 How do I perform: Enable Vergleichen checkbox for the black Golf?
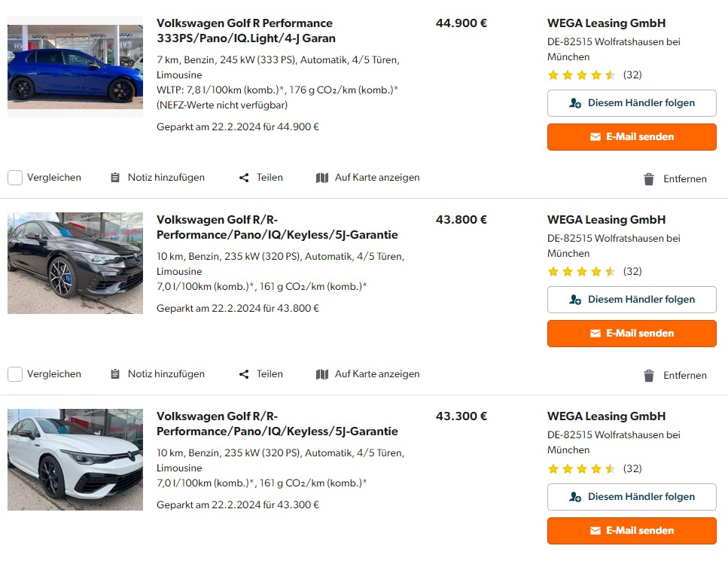(x=15, y=374)
